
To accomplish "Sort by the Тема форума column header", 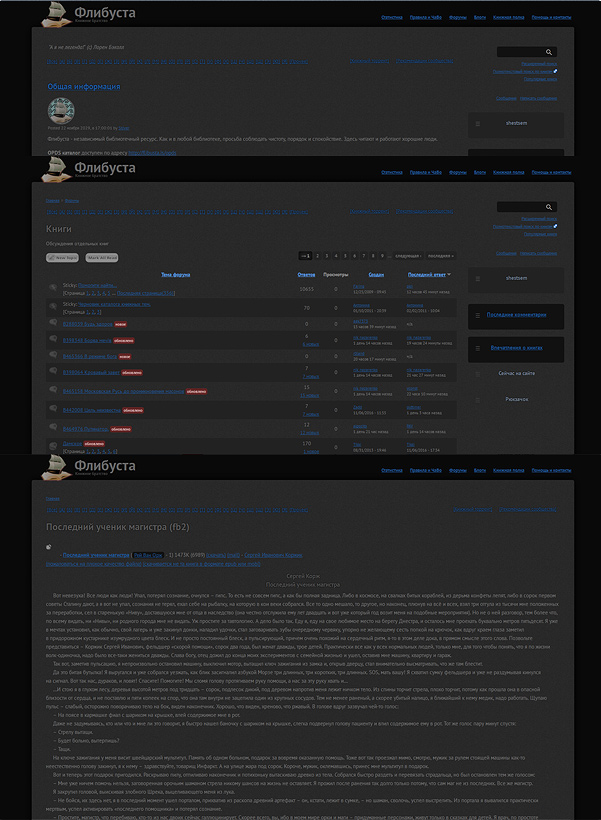I will pyautogui.click(x=175, y=275).
